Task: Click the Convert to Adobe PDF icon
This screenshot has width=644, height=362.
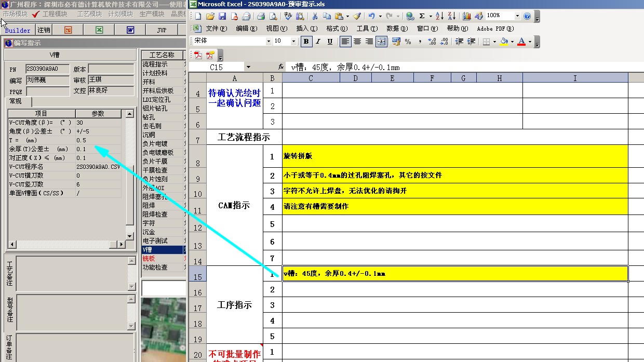Action: pyautogui.click(x=198, y=55)
